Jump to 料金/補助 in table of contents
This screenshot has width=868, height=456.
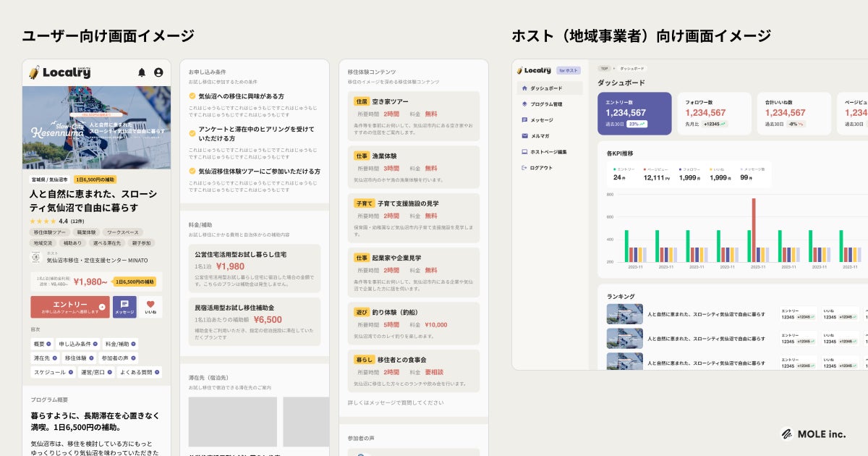(x=120, y=344)
